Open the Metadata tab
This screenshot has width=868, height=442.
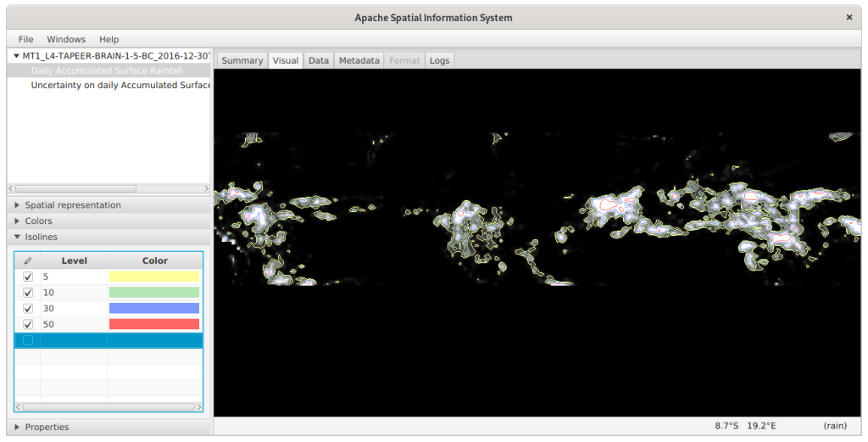click(359, 60)
